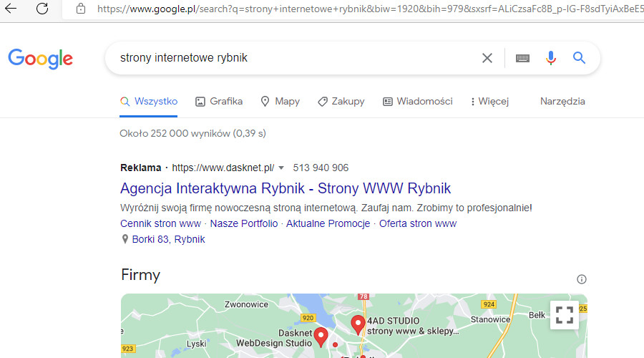
Task: Go back using the browser back arrow
Action: [11, 8]
